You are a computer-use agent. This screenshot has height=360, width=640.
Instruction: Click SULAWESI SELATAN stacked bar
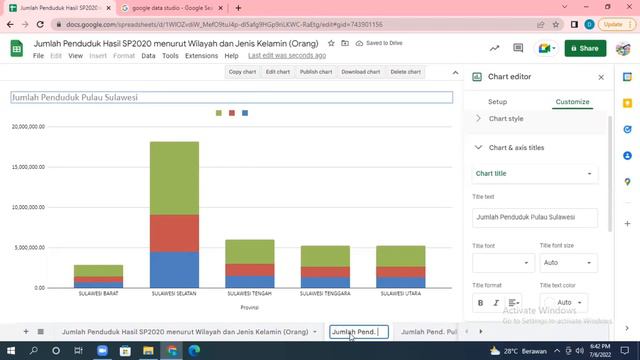[x=174, y=215]
